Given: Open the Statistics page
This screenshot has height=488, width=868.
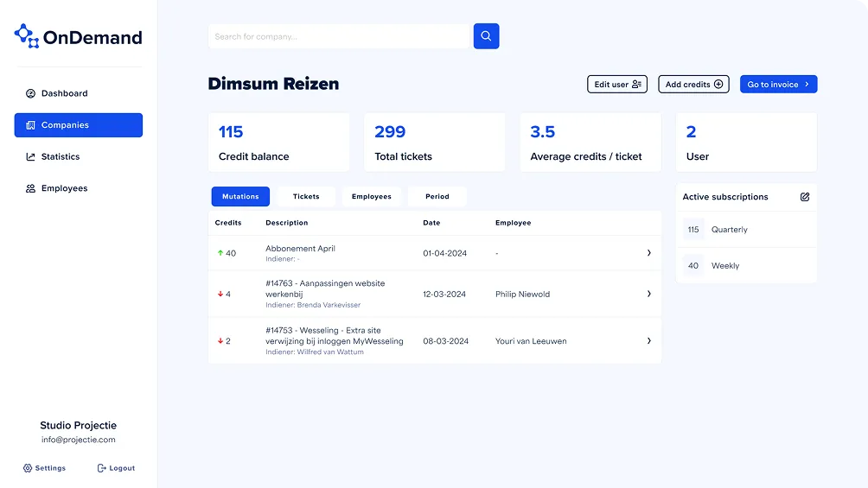Looking at the screenshot, I should pos(60,157).
